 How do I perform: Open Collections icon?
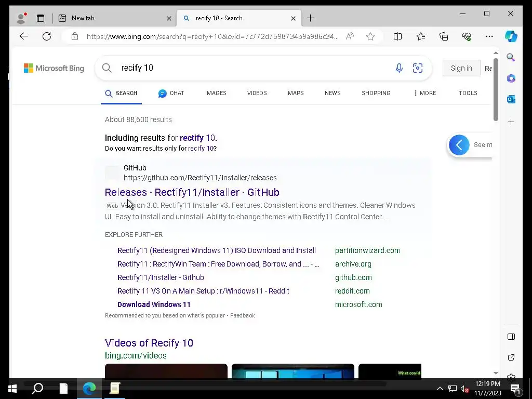tap(444, 36)
